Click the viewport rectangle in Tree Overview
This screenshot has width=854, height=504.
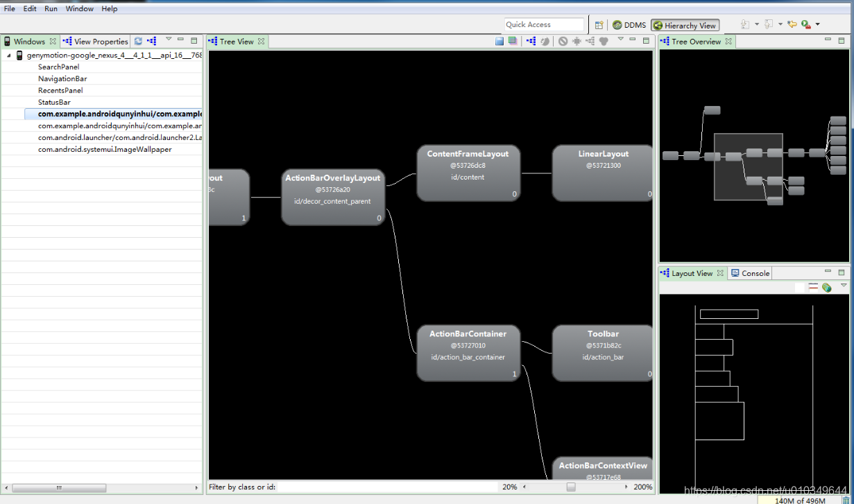point(749,166)
